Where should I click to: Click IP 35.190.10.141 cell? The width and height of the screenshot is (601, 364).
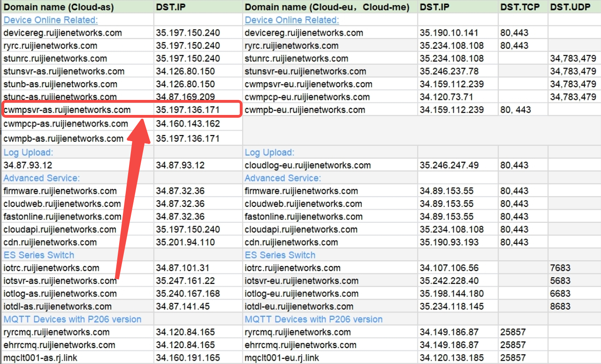coord(458,33)
